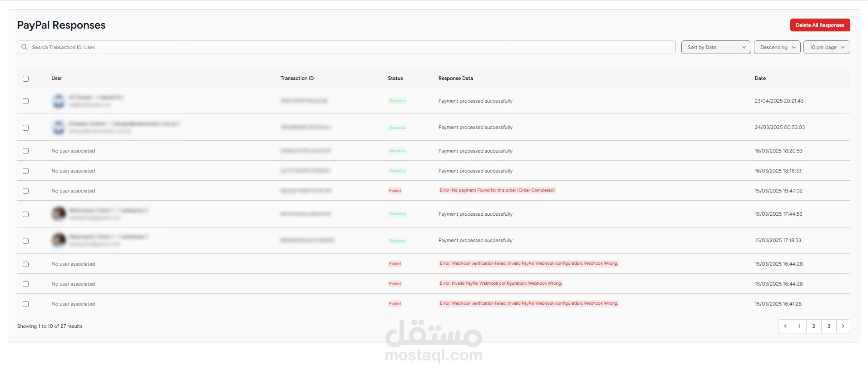Focus the Search Transaction ID field
This screenshot has height=371, width=868.
pyautogui.click(x=346, y=47)
